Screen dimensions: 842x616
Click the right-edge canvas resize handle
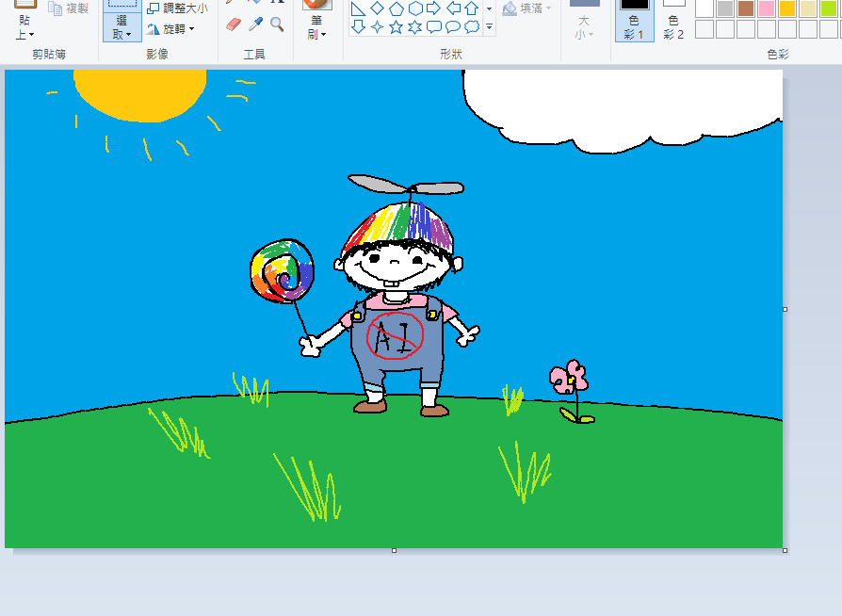785,309
